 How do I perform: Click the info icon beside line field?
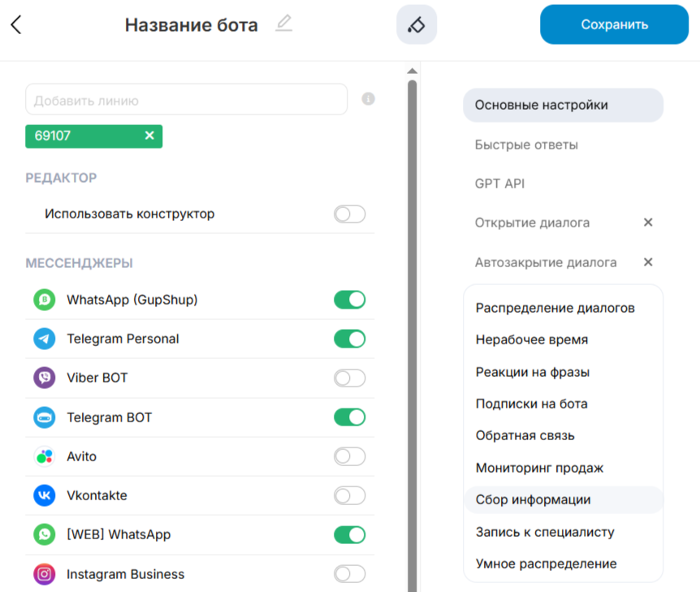coord(368,99)
